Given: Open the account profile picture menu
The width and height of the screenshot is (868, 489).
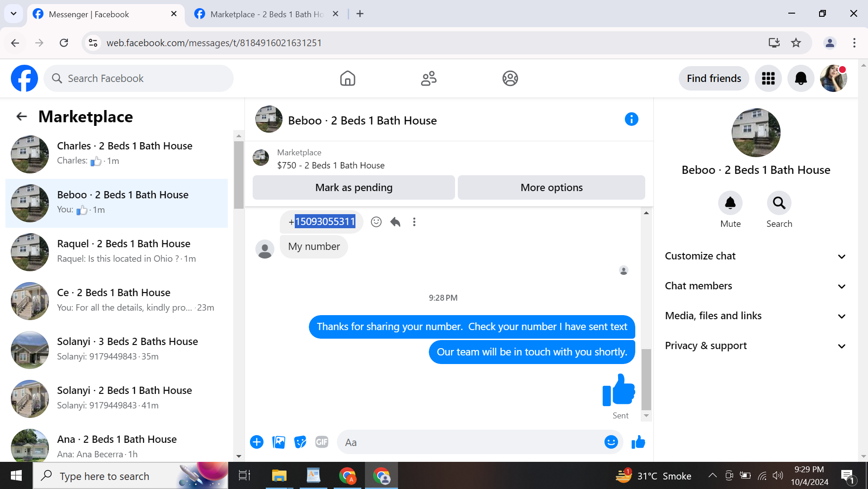Looking at the screenshot, I should coord(833,78).
